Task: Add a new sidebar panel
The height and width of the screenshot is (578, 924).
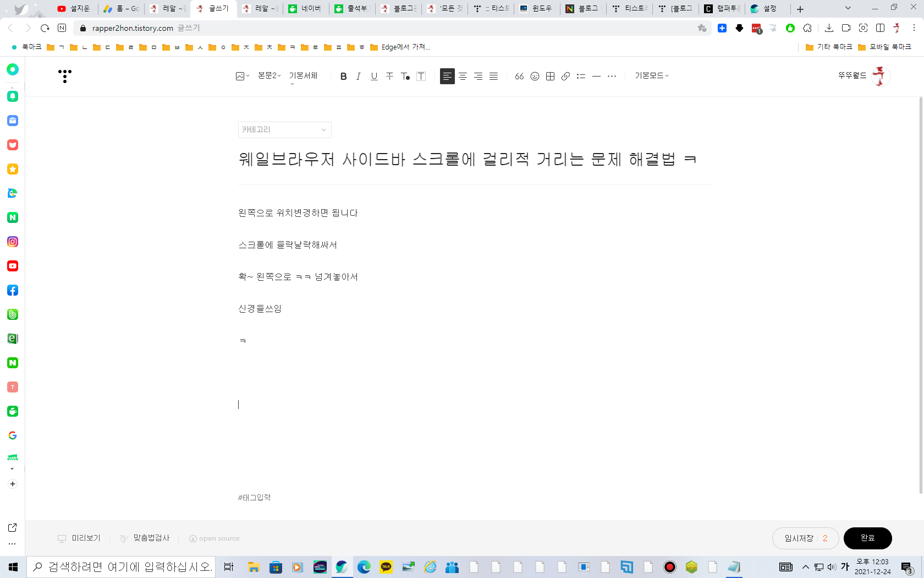Action: click(x=13, y=484)
